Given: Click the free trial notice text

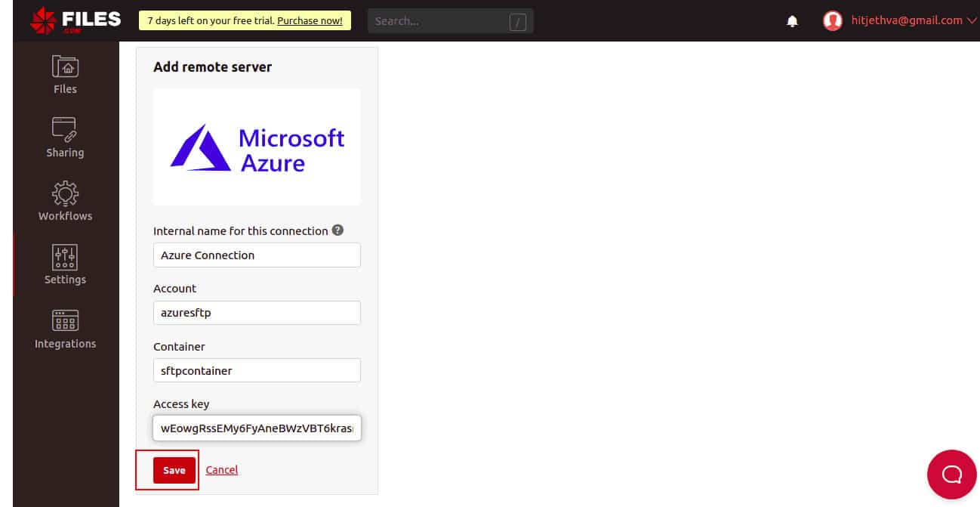Looking at the screenshot, I should 211,20.
